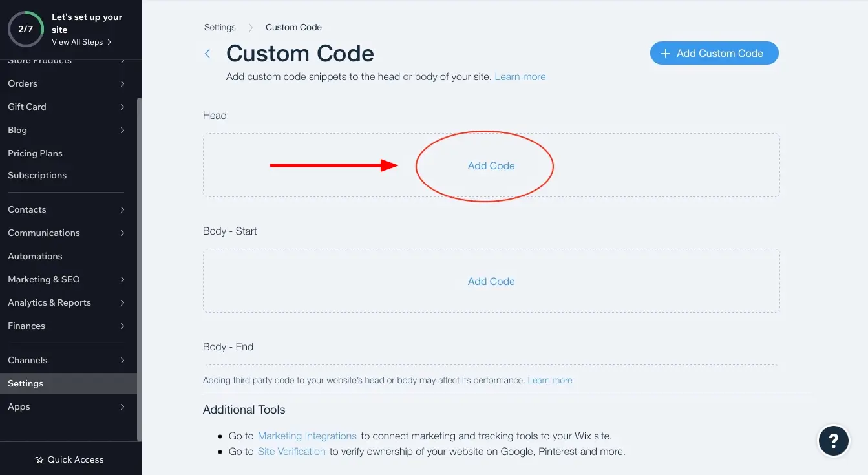
Task: Open Quick Access at the sidebar bottom
Action: coord(69,459)
